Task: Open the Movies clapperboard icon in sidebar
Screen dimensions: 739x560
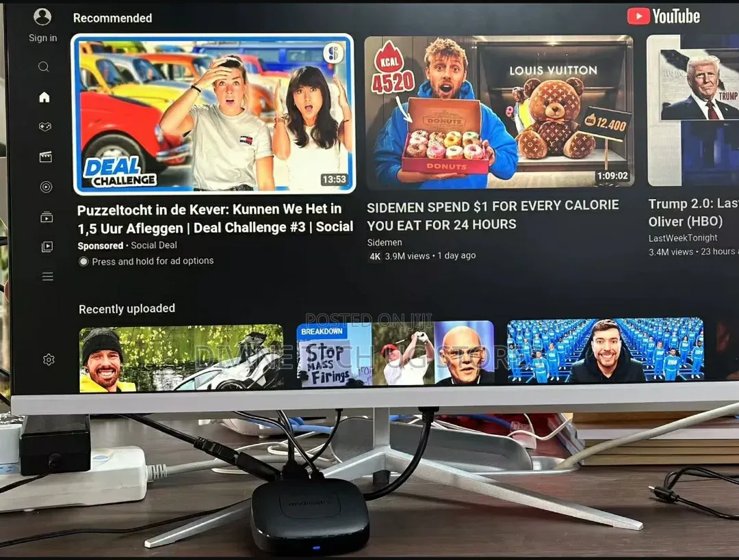Action: [46, 157]
